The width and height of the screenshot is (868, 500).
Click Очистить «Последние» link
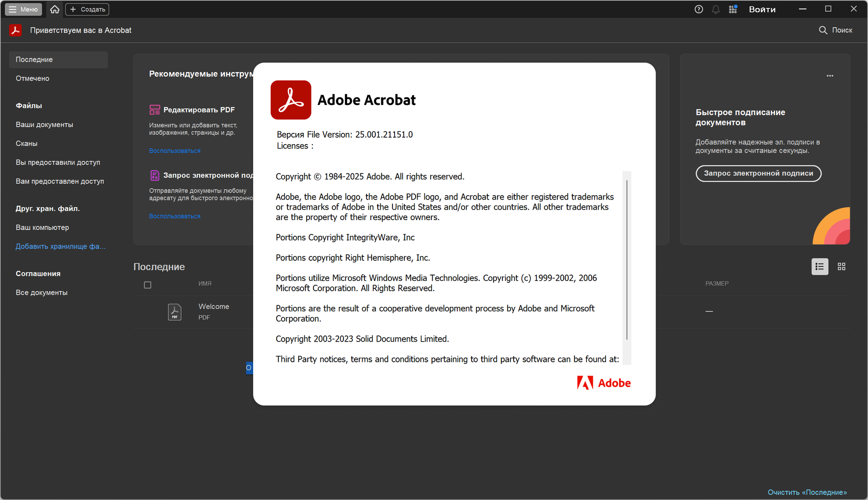(807, 492)
